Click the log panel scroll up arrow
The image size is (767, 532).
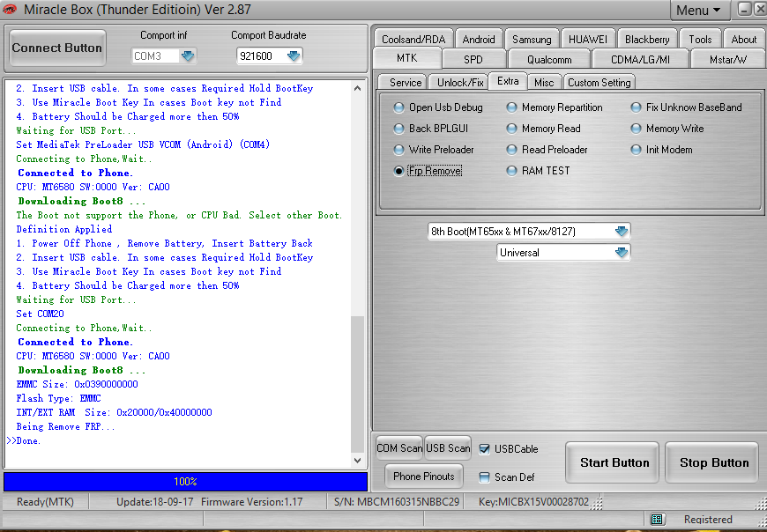click(x=358, y=88)
